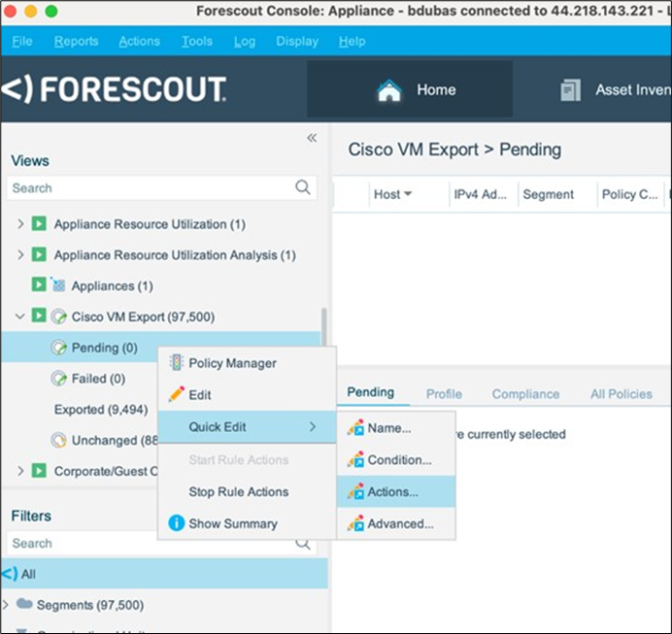The image size is (672, 634).
Task: Click the Actions... quick edit icon
Action: click(x=355, y=491)
